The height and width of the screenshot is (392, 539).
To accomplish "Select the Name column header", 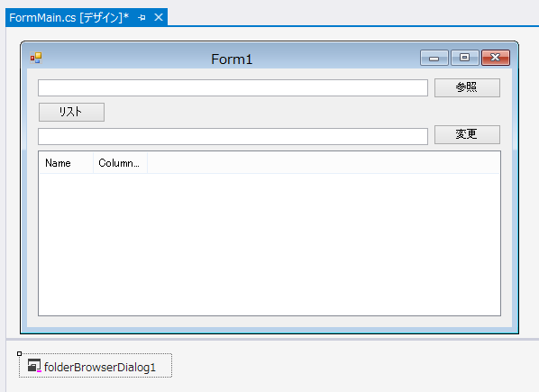I will [x=66, y=163].
